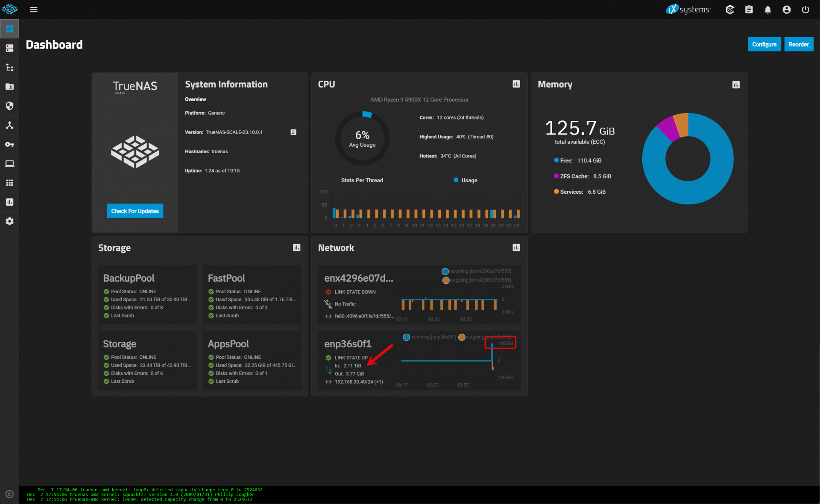Click the copyright icon in sidebar bottom
This screenshot has height=504, width=820.
click(9, 494)
